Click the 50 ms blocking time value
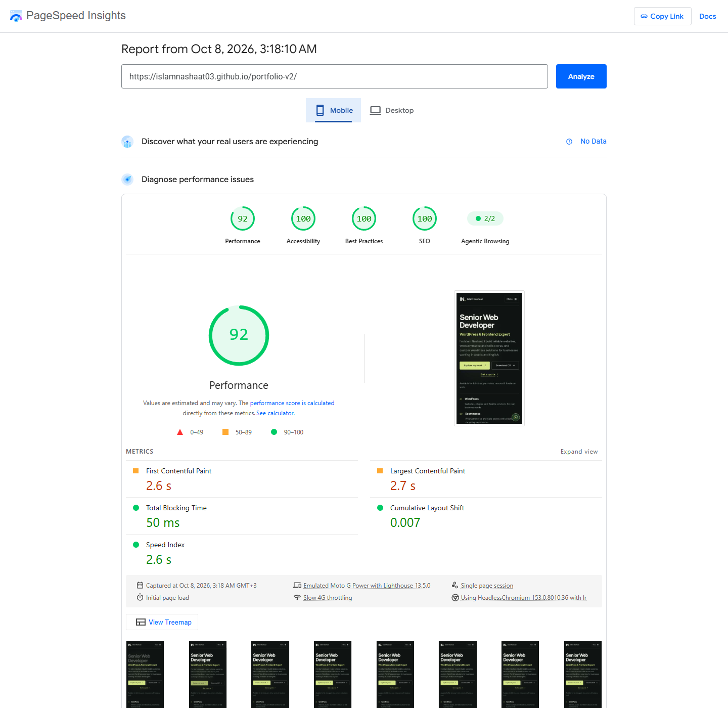 click(x=163, y=523)
